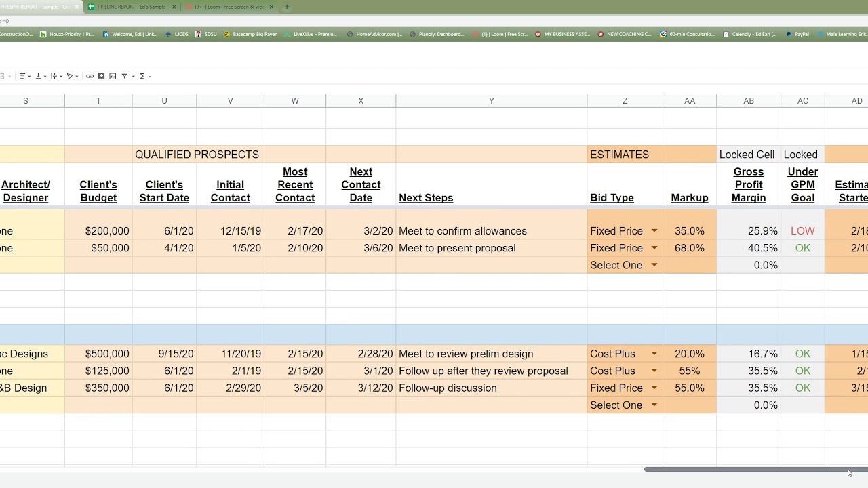Viewport: 868px width, 488px height.
Task: Select the ESTIMATES header cell
Action: click(625, 155)
